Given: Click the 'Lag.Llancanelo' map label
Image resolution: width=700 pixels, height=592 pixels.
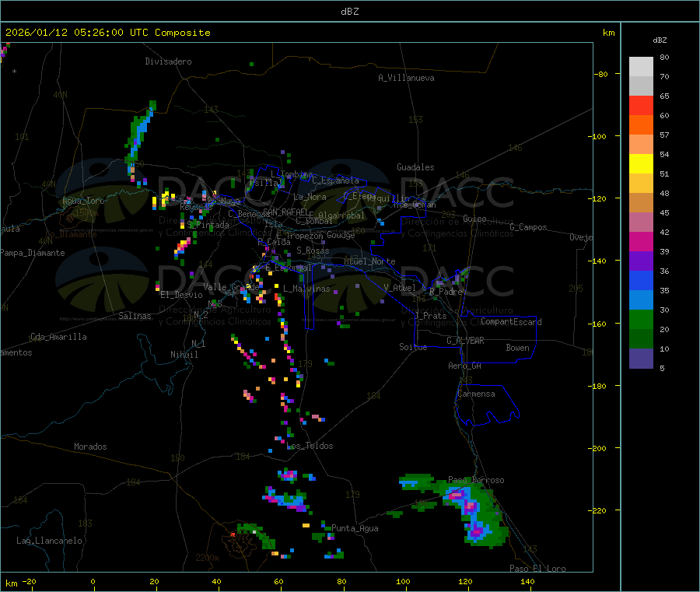Looking at the screenshot, I should click(x=50, y=541).
